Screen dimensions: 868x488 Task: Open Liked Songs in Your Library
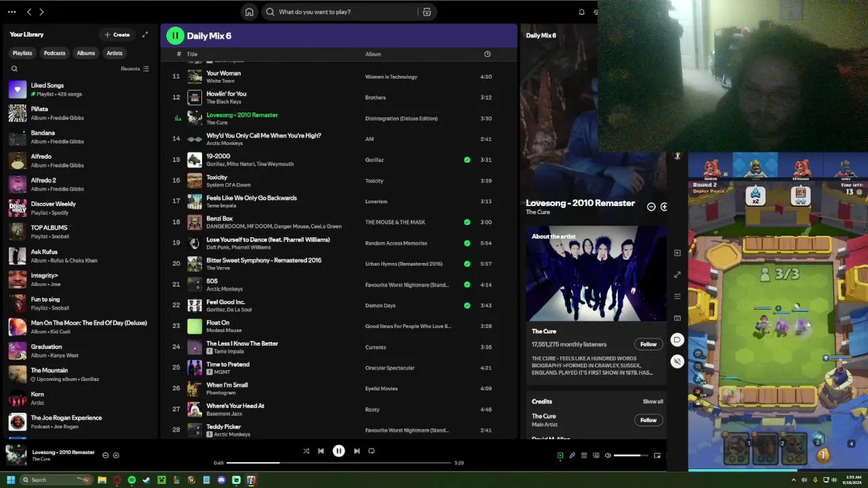coord(80,89)
